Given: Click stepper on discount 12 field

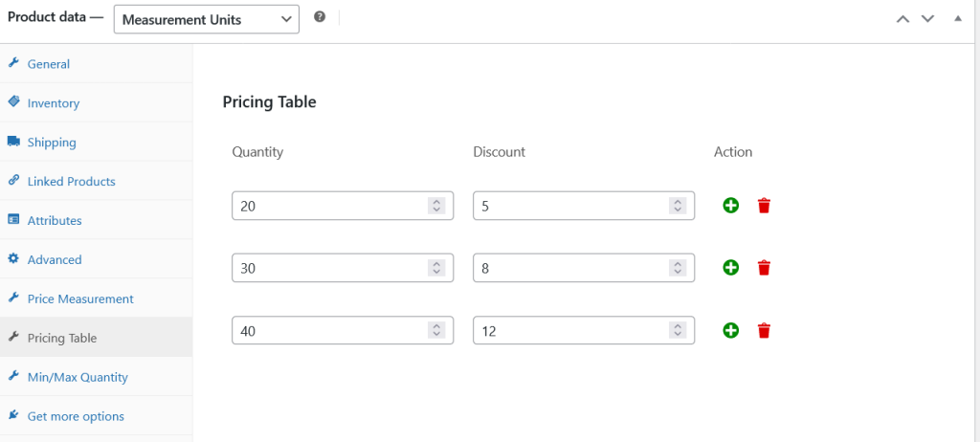Looking at the screenshot, I should point(678,330).
